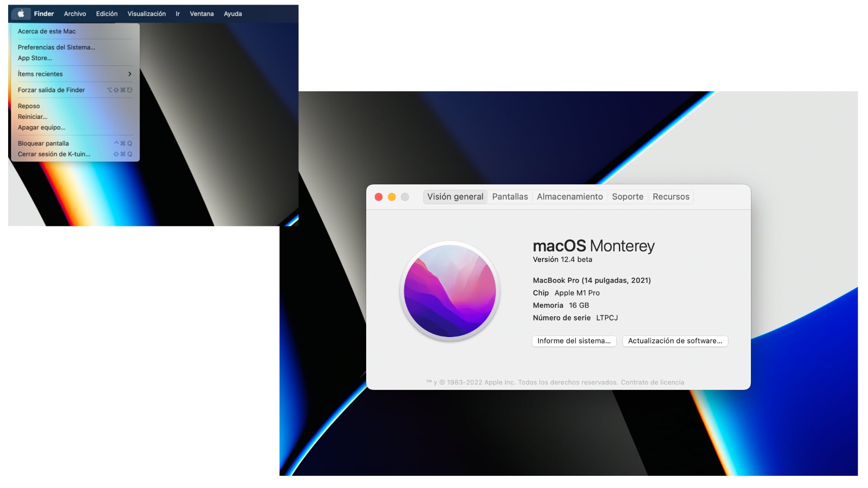Click the macOS Monterey logo image
The height and width of the screenshot is (488, 868).
pos(450,291)
